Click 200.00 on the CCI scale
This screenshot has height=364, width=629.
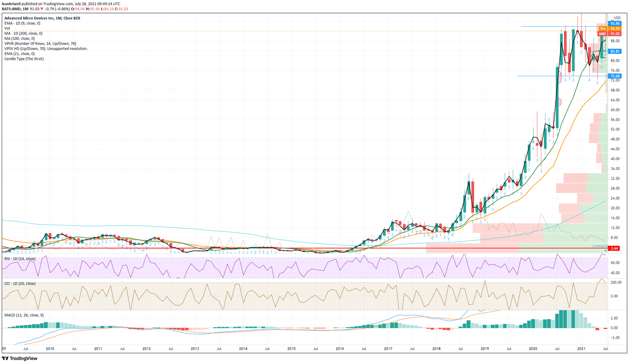pos(616,283)
